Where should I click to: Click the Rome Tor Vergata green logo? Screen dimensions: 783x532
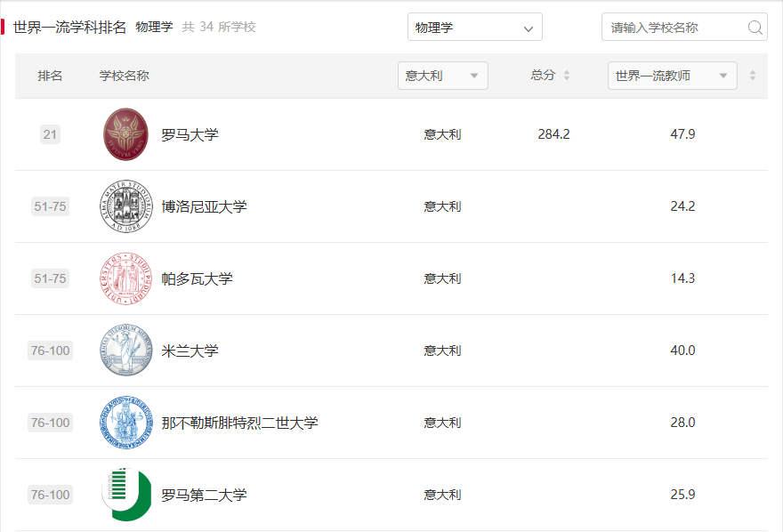126,495
